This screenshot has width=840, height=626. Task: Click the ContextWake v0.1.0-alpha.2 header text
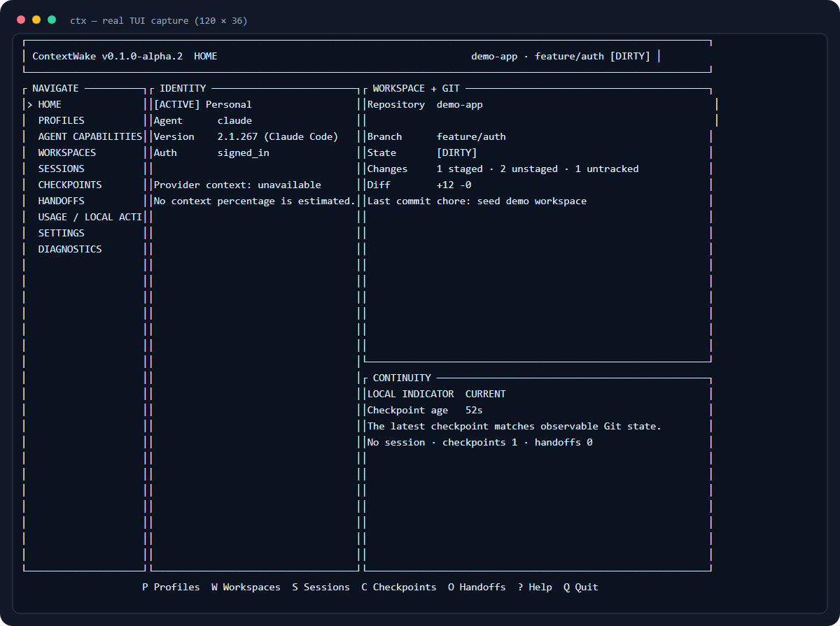pos(108,56)
